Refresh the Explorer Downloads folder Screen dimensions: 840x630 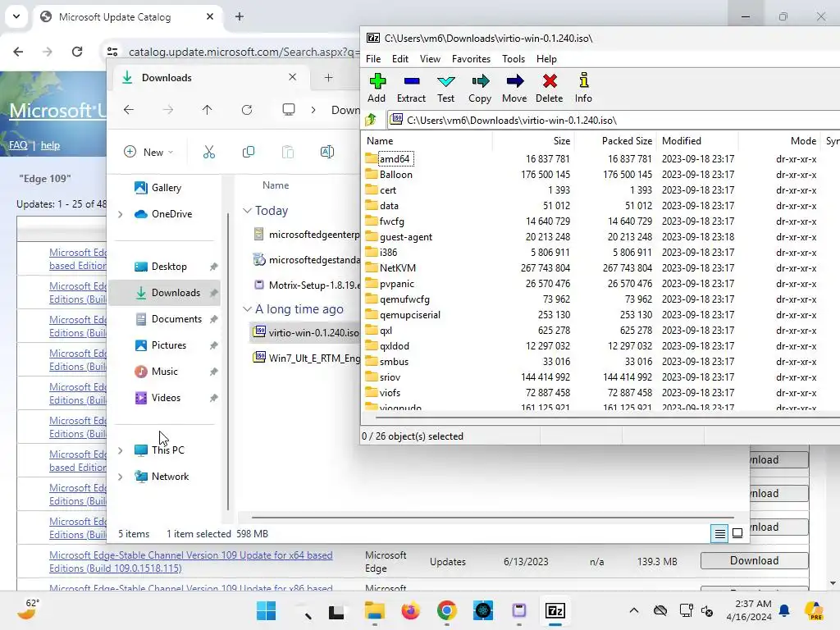pyautogui.click(x=247, y=110)
